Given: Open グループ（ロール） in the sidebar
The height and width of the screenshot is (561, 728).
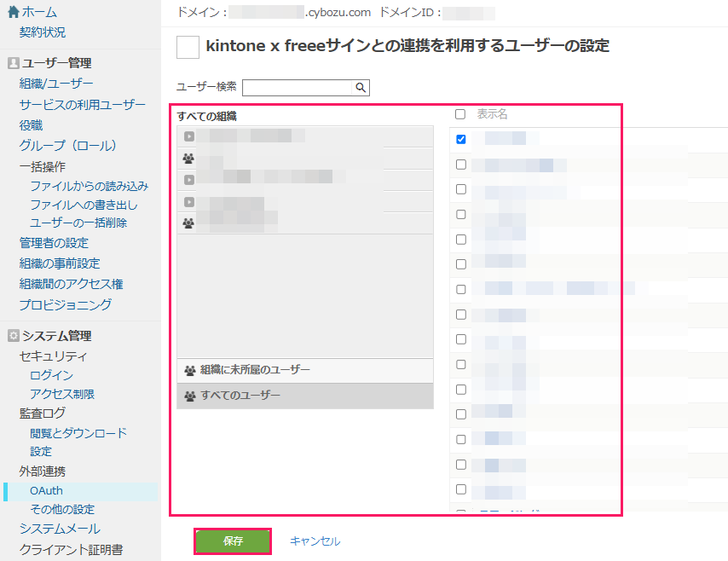Looking at the screenshot, I should pos(68,146).
